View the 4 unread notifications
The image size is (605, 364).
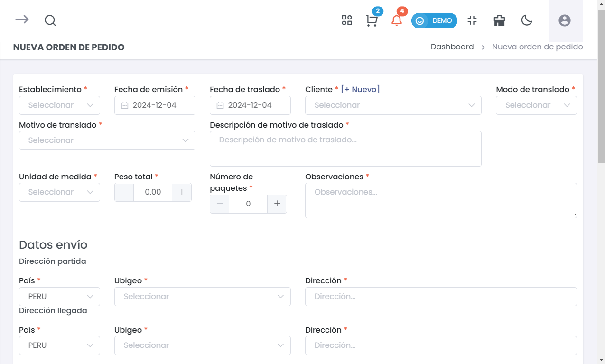coord(396,21)
